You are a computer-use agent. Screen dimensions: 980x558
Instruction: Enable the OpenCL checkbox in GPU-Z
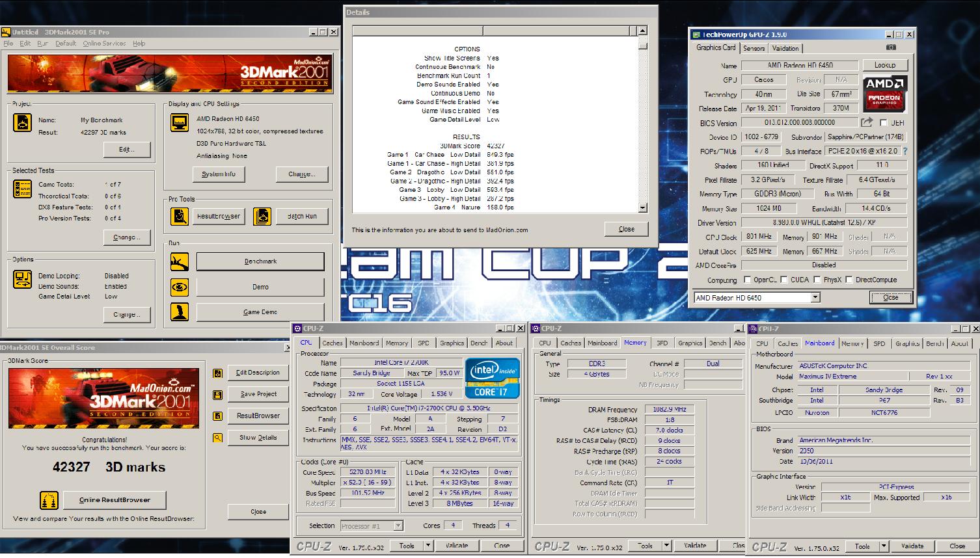click(747, 280)
